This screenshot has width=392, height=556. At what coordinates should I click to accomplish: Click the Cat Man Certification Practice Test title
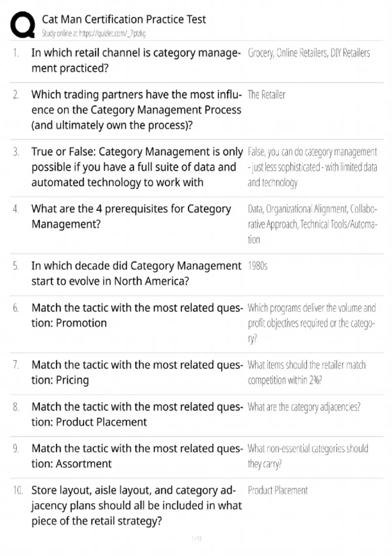pyautogui.click(x=124, y=20)
